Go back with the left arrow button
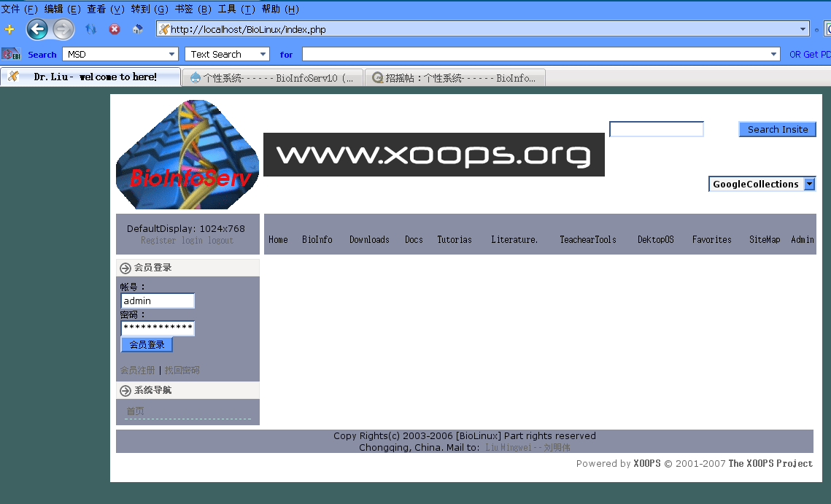Viewport: 831px width, 504px height. click(37, 29)
